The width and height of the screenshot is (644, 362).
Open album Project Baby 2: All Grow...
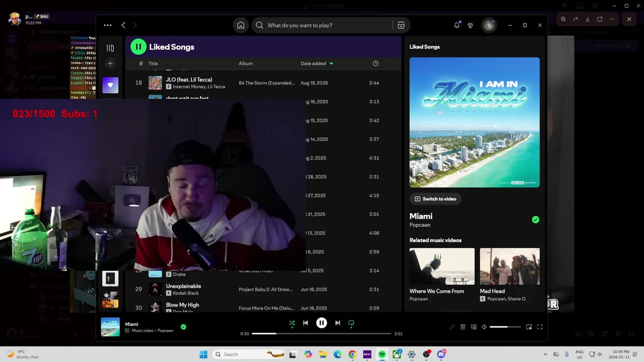(x=266, y=290)
